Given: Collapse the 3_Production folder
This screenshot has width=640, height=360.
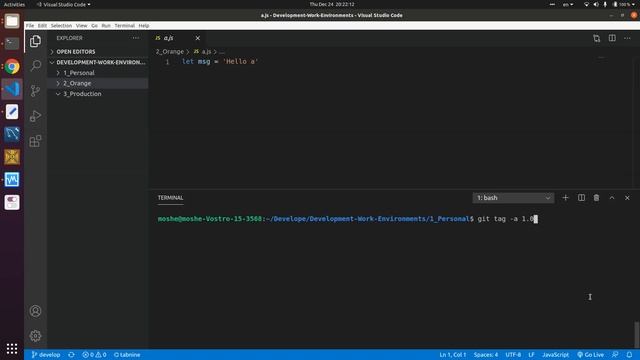Looking at the screenshot, I should point(98,94).
